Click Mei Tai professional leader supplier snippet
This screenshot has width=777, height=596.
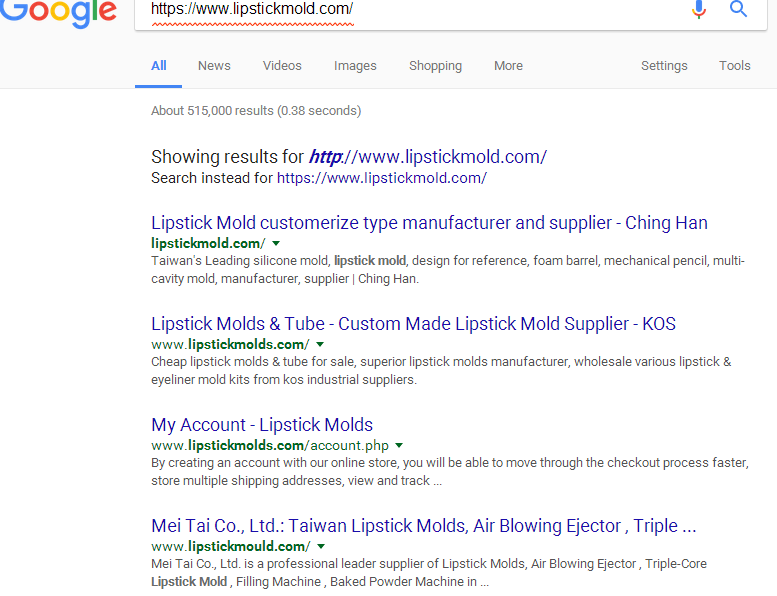429,573
